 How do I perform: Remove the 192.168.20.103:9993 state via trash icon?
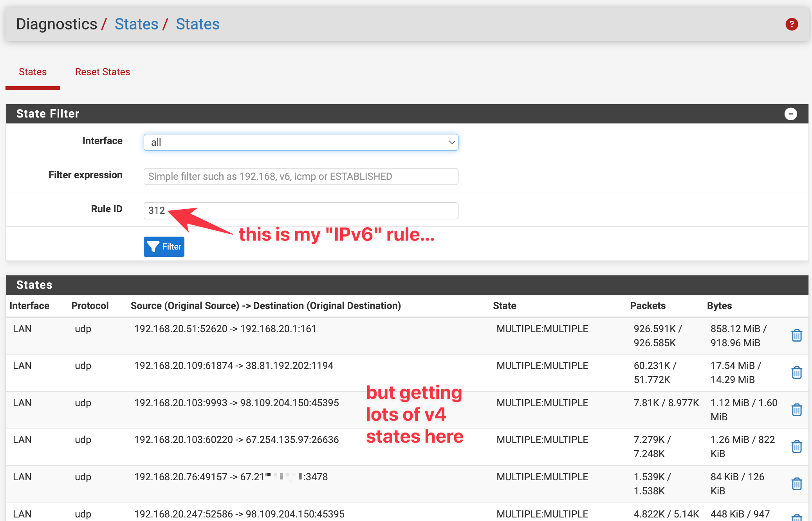pos(796,410)
